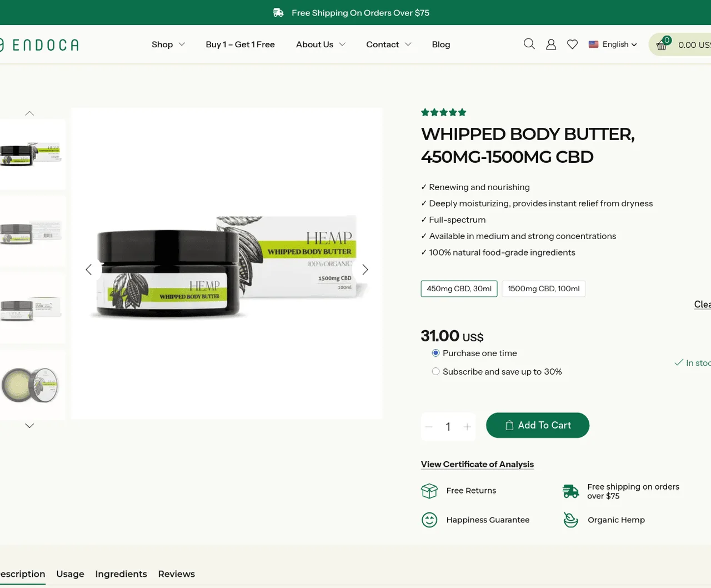Click 'Free Returns' label

(x=471, y=491)
